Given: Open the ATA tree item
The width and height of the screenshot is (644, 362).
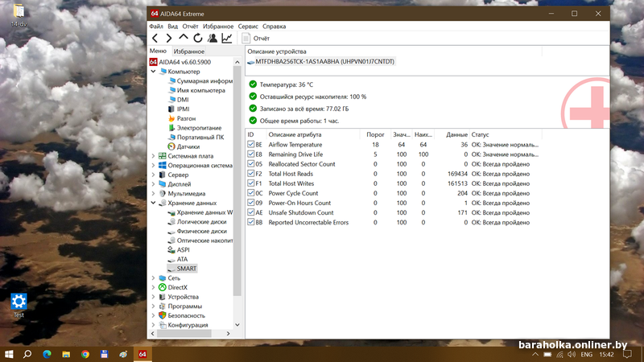Looking at the screenshot, I should [x=178, y=259].
